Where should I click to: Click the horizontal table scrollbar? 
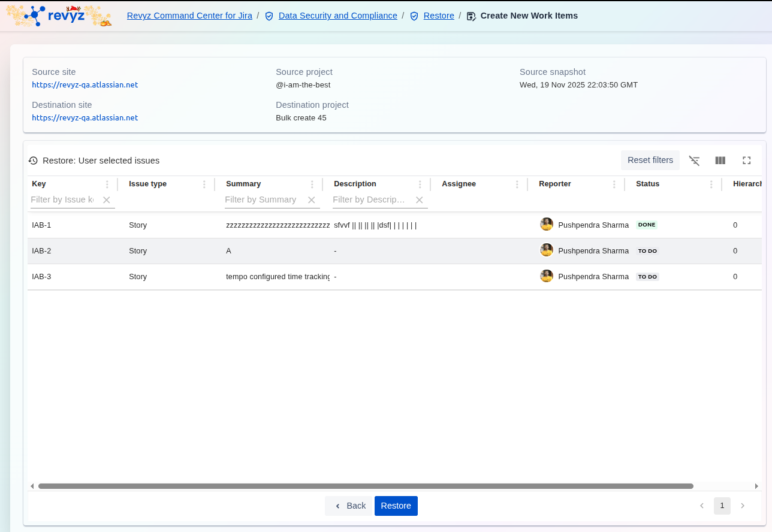[366, 486]
